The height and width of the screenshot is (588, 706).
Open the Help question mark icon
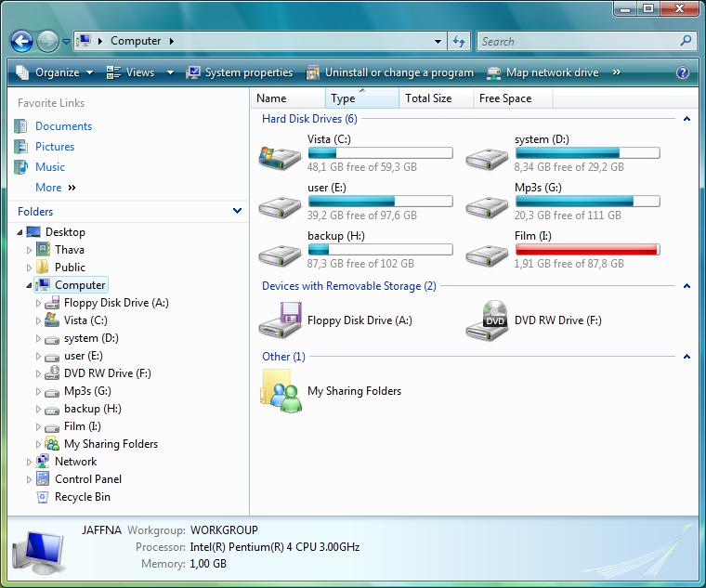coord(682,72)
